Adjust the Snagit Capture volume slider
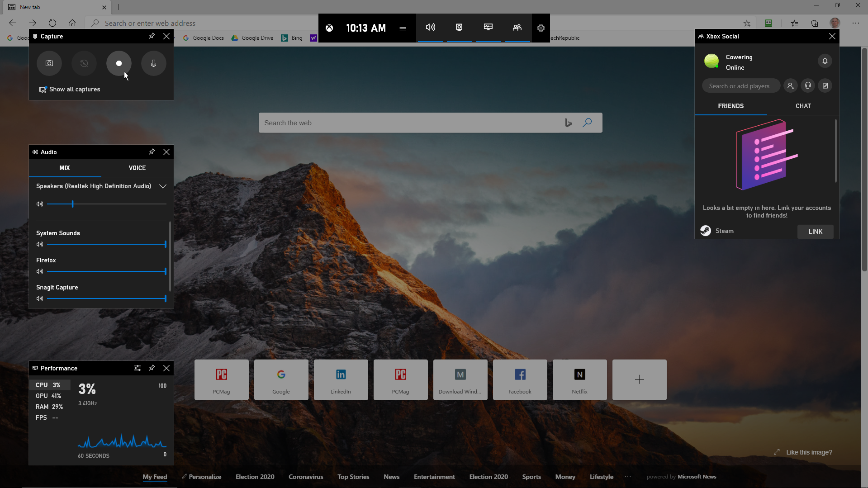The image size is (868, 488). 107,298
